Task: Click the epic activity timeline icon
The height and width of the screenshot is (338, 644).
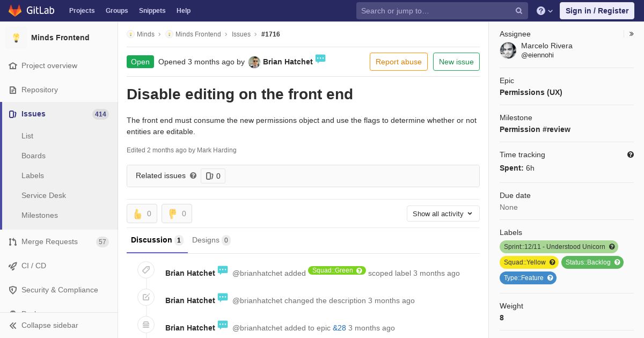Action: click(146, 325)
